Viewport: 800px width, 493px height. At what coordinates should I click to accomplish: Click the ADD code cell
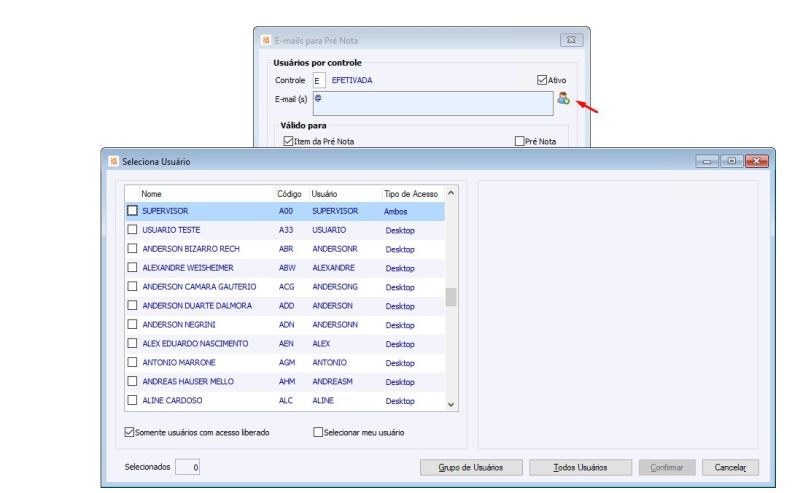click(286, 305)
